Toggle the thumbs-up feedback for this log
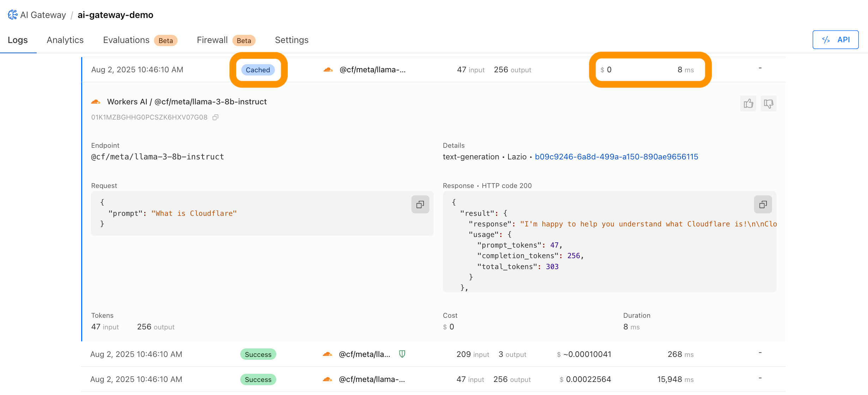Viewport: 868px width, 395px height. 748,103
